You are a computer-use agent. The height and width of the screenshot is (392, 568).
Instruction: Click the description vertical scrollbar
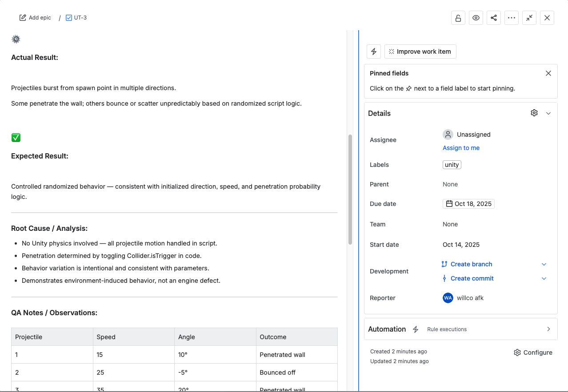click(x=350, y=190)
